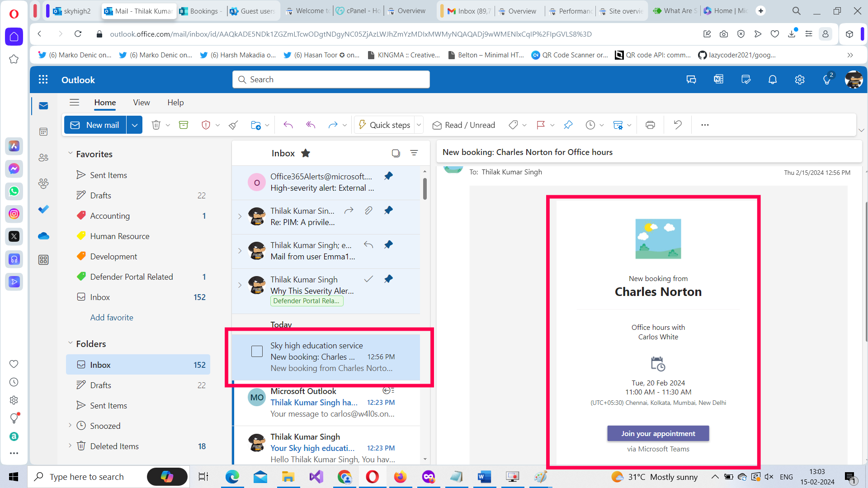Open the Print icon in the ribbon
The width and height of the screenshot is (868, 488).
click(650, 125)
